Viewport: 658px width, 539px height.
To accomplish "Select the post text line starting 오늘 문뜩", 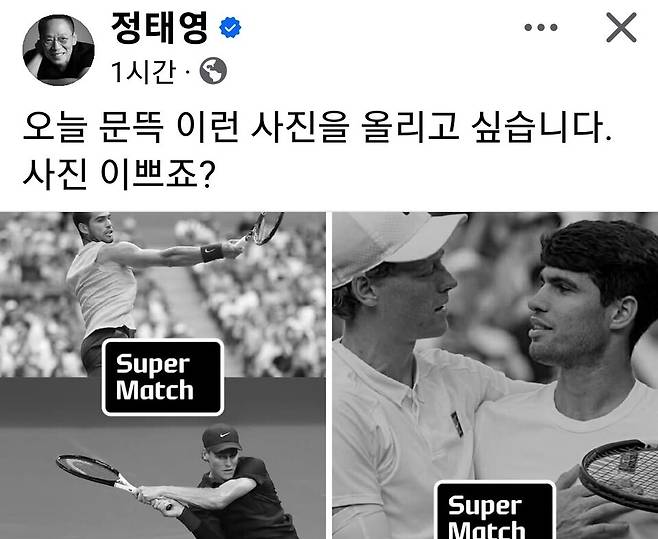I will click(318, 126).
